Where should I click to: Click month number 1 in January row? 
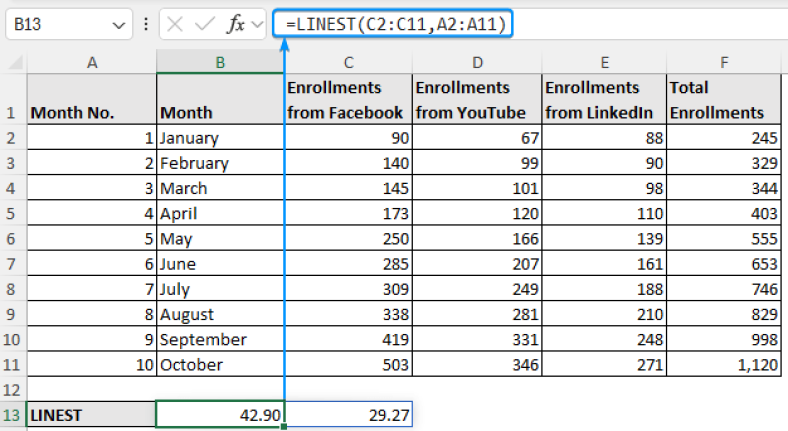click(x=92, y=138)
